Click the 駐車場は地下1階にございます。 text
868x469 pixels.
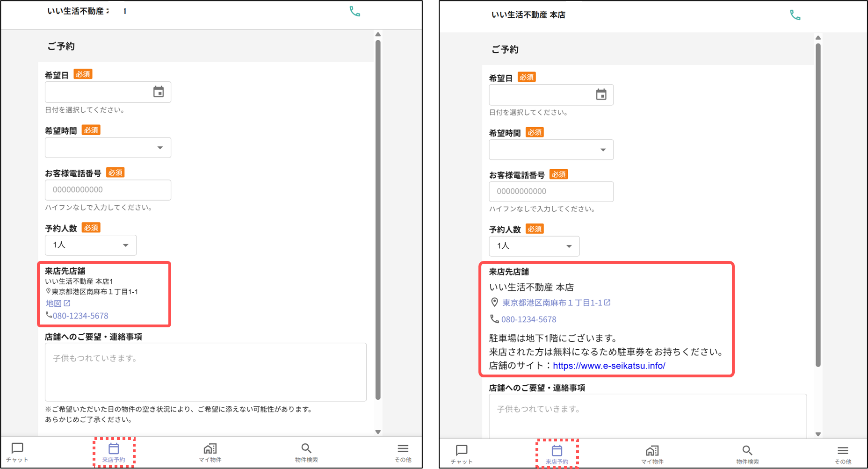point(555,338)
